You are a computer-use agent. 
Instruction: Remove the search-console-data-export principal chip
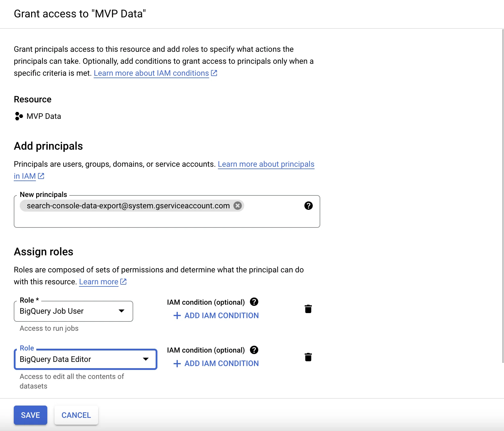238,206
